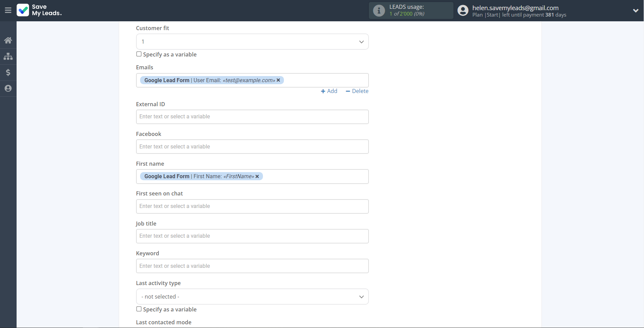Go to Home via house icon

coord(8,40)
